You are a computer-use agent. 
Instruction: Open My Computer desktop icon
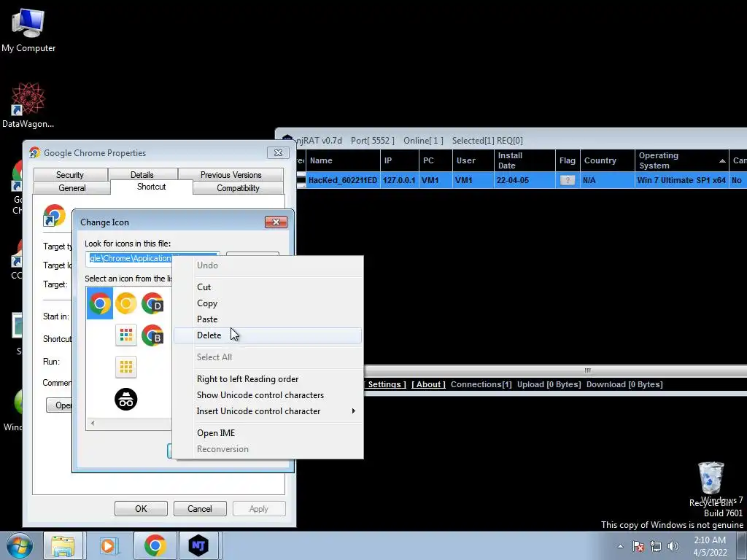[x=28, y=30]
